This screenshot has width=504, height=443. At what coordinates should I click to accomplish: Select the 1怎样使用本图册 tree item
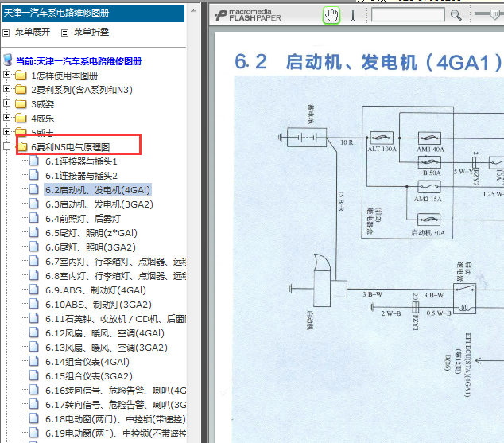64,76
